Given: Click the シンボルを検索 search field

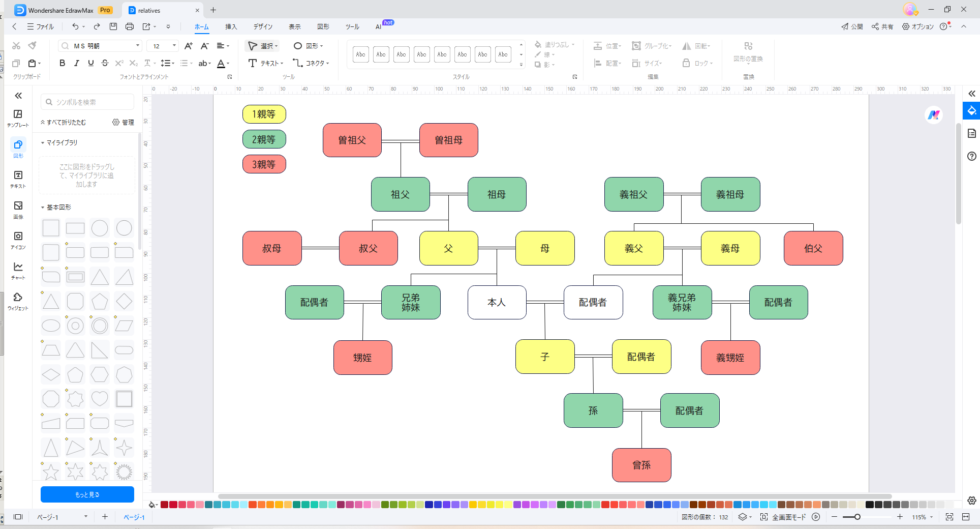Looking at the screenshot, I should (87, 102).
